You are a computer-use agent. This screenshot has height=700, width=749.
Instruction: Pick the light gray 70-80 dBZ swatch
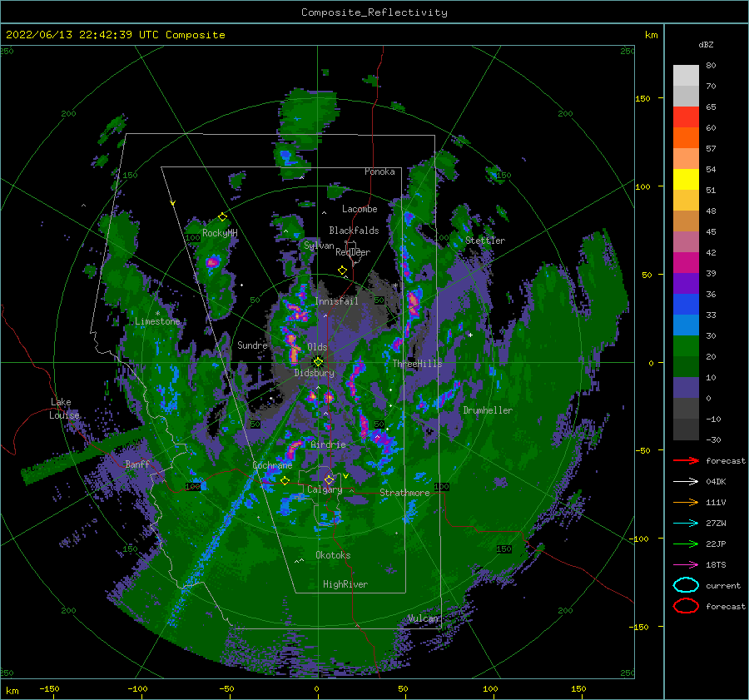(686, 76)
